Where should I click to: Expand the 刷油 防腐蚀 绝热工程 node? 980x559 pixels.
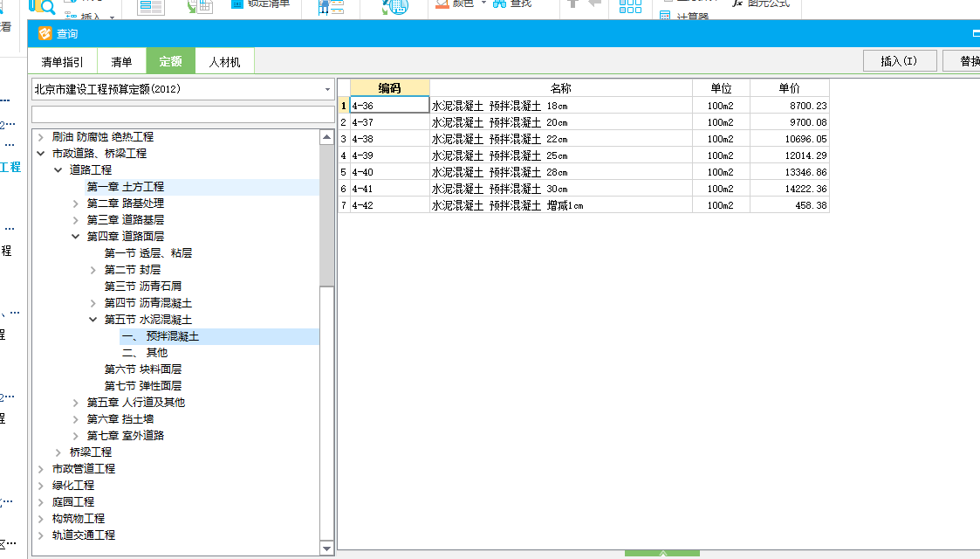pos(41,137)
